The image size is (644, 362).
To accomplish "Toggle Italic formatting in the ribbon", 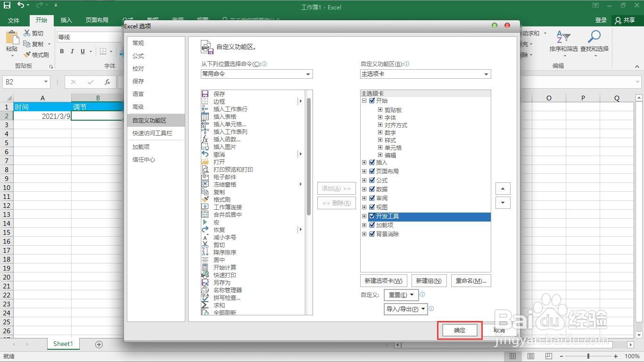I will 72,51.
